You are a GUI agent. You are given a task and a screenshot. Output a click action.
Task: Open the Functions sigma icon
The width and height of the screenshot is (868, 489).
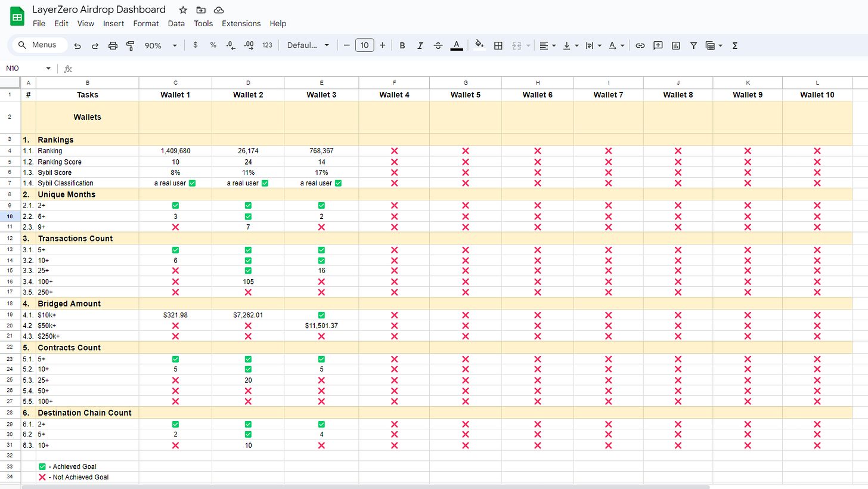[x=734, y=45]
